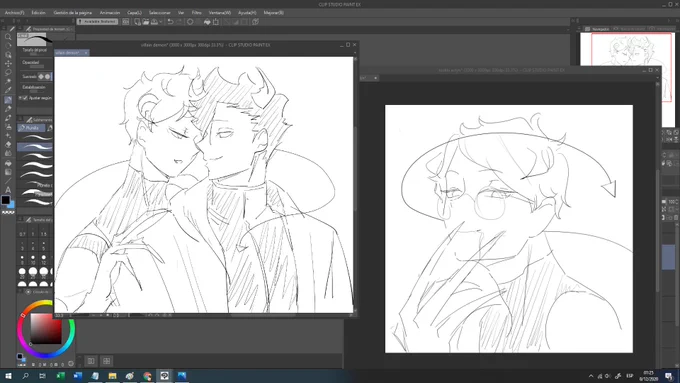680x383 pixels.
Task: Select the Eraser tool
Action: pyautogui.click(x=8, y=144)
